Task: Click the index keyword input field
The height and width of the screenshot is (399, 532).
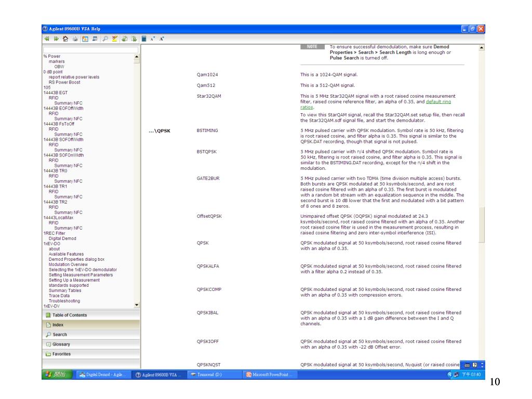Action: tap(90, 50)
